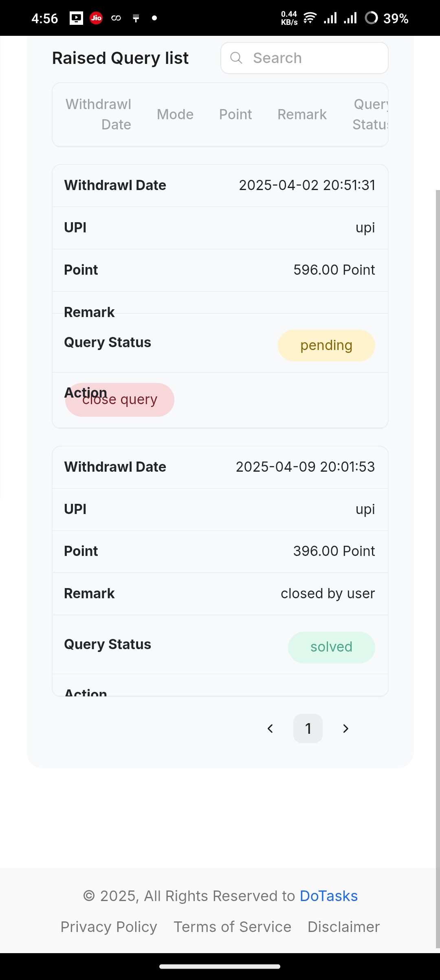This screenshot has width=440, height=980.
Task: Click the search magnifier icon
Action: click(236, 58)
